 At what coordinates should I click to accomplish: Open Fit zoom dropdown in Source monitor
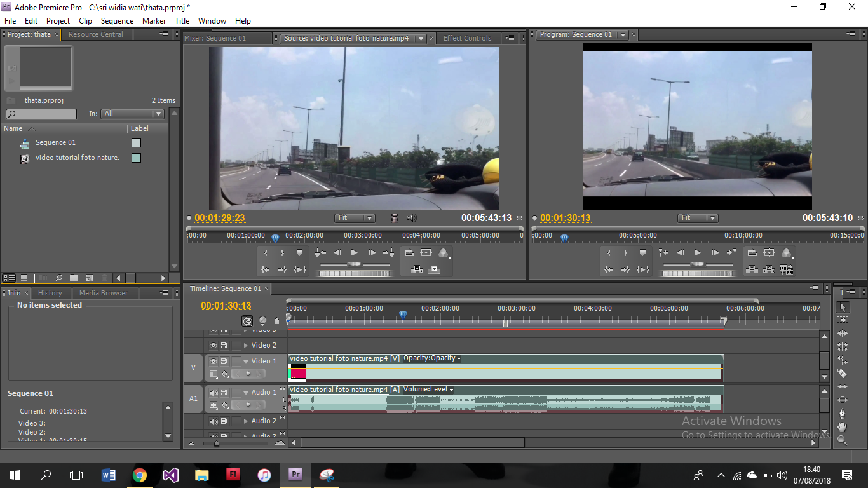pos(355,218)
